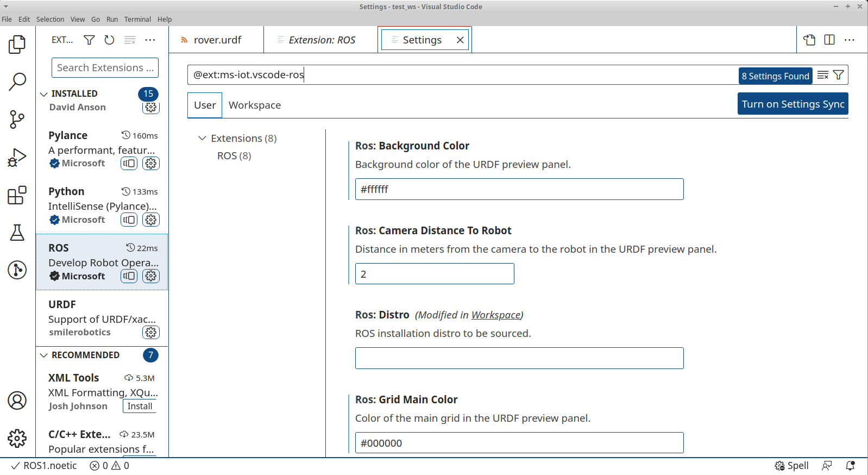868x475 pixels.
Task: Open the Accounts menu icon
Action: (17, 401)
